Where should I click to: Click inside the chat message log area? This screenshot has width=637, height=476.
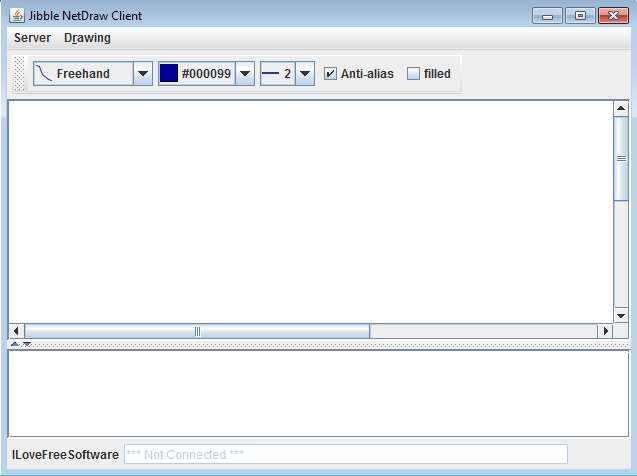click(318, 393)
